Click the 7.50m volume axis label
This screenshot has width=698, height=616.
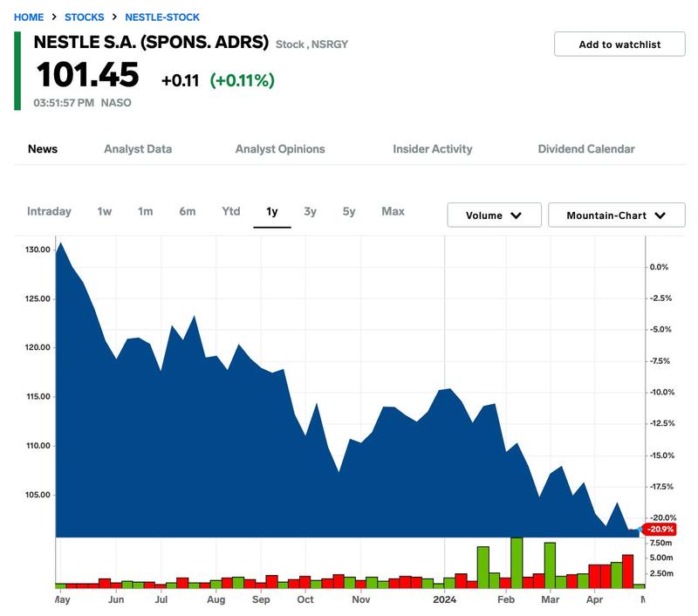click(660, 543)
